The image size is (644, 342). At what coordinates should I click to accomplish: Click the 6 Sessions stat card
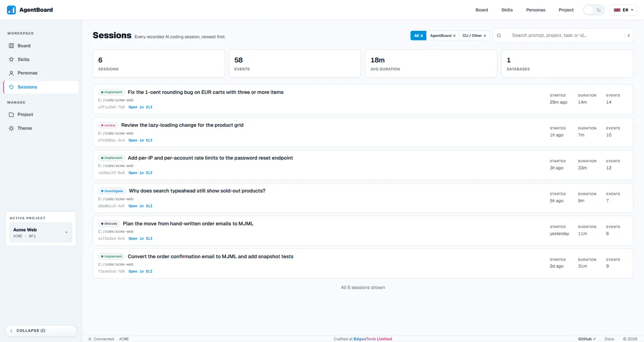[x=159, y=63]
